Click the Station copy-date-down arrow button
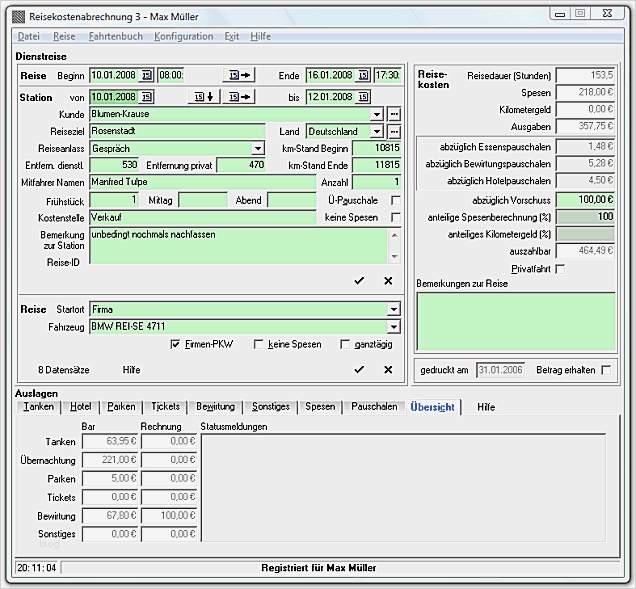Screen dimensions: 636x589 [204, 97]
